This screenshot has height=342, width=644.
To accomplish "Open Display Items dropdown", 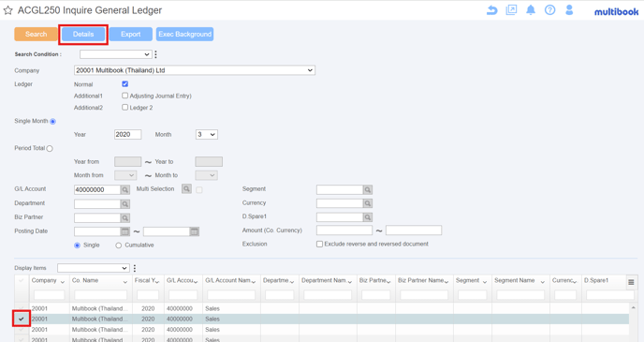I will 94,268.
